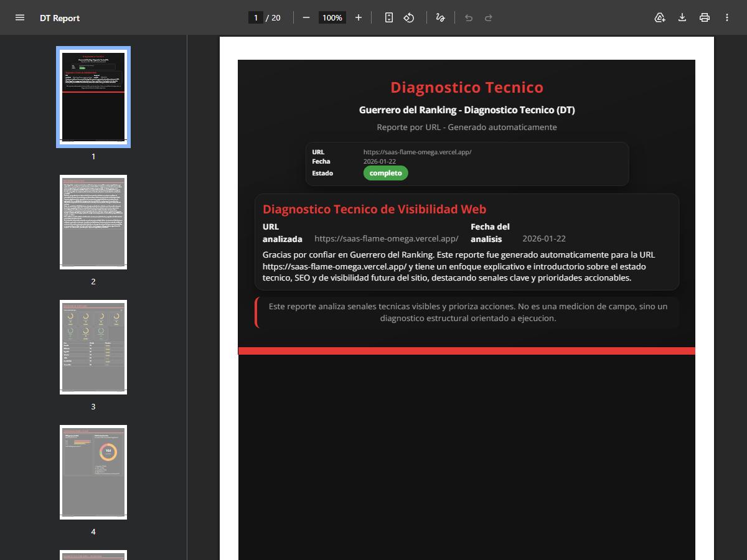The width and height of the screenshot is (747, 560).
Task: Select the page 3 thumbnail
Action: pos(93,347)
